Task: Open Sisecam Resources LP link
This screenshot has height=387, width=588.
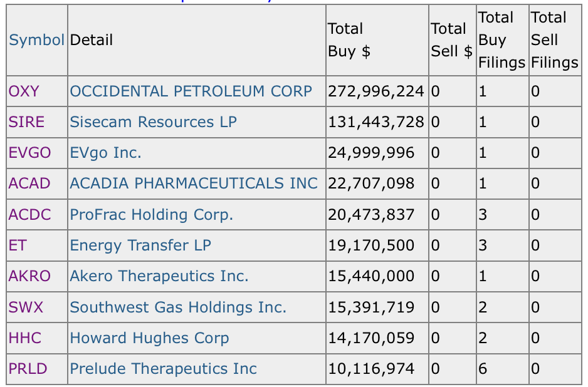Action: (x=153, y=122)
